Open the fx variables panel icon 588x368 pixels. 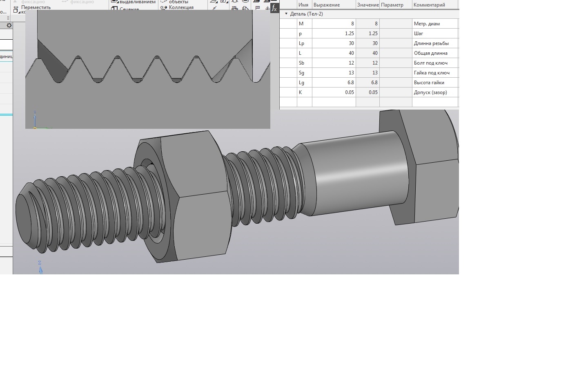pos(274,8)
